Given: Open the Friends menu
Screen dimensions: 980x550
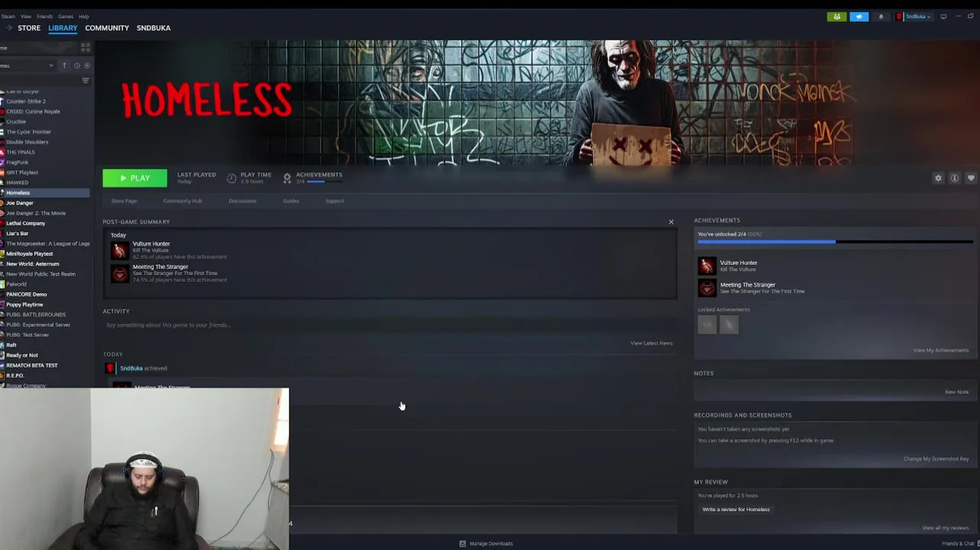Looking at the screenshot, I should coord(45,16).
